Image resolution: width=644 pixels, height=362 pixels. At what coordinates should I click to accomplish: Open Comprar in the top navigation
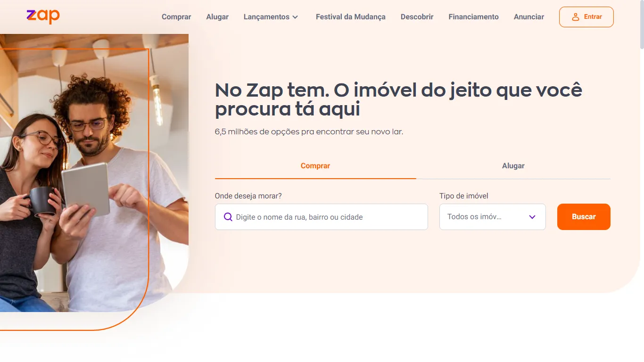(x=176, y=17)
